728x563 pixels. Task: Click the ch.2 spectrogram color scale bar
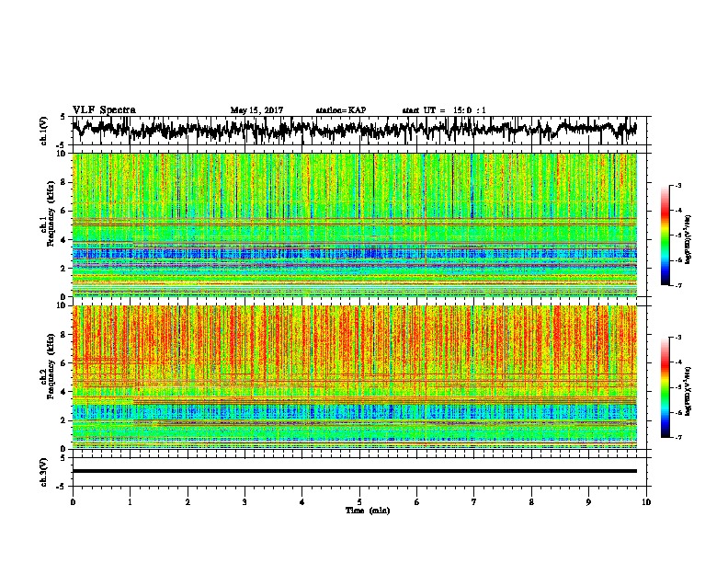665,387
